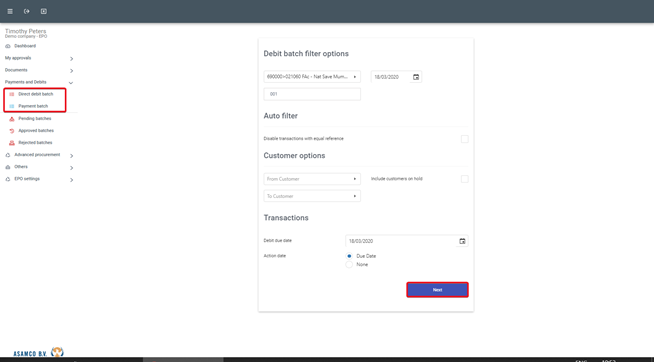The width and height of the screenshot is (654, 362).
Task: Open Rejected batches
Action: click(35, 143)
